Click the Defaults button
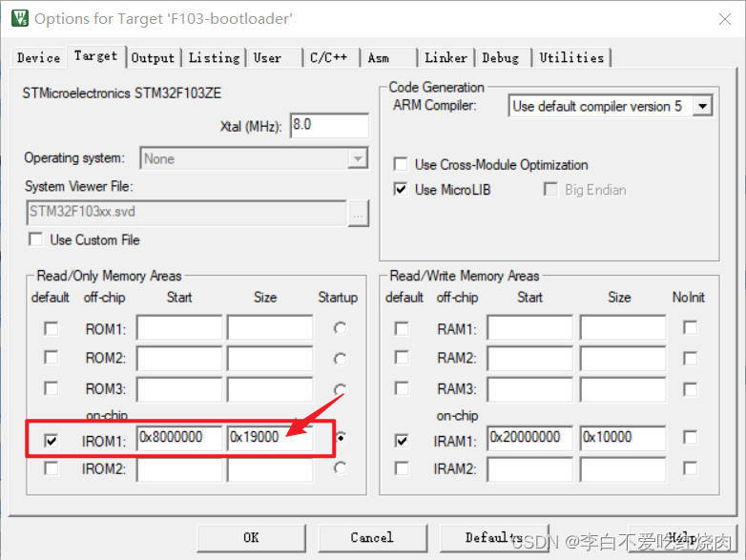This screenshot has width=746, height=560. click(494, 538)
